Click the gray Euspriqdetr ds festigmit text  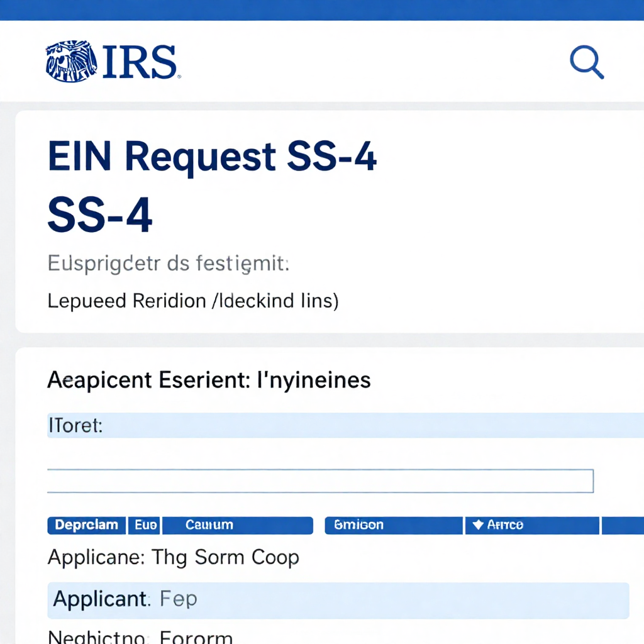[x=168, y=264]
